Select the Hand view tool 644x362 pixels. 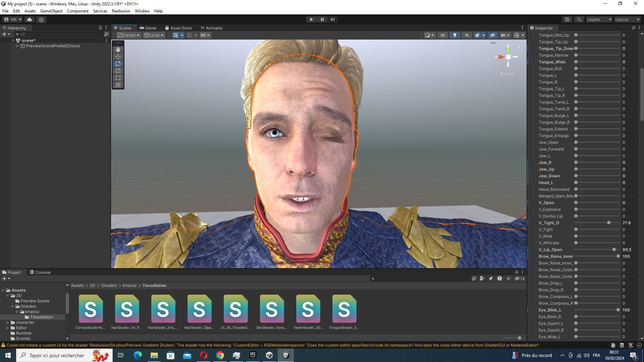click(x=118, y=49)
